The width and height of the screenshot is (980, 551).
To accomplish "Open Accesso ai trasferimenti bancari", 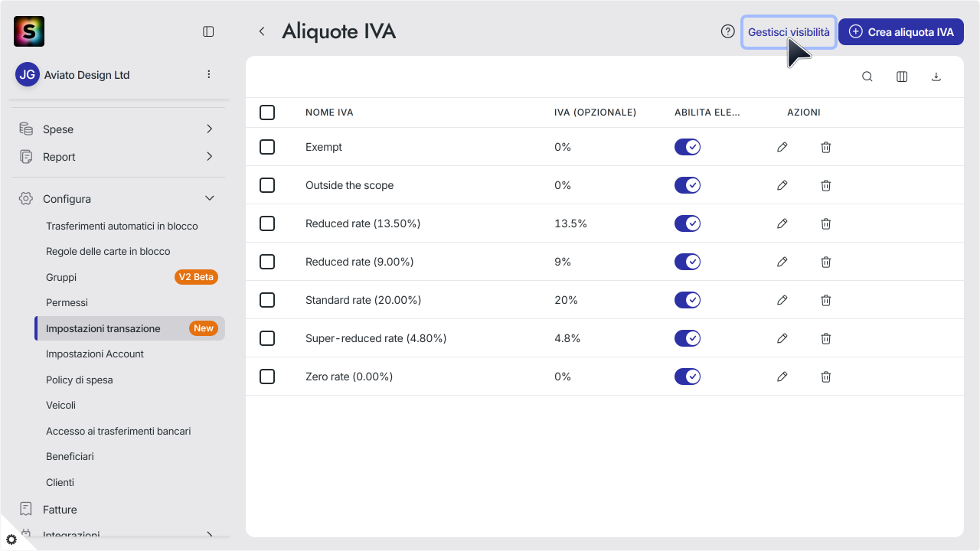I will 119,431.
